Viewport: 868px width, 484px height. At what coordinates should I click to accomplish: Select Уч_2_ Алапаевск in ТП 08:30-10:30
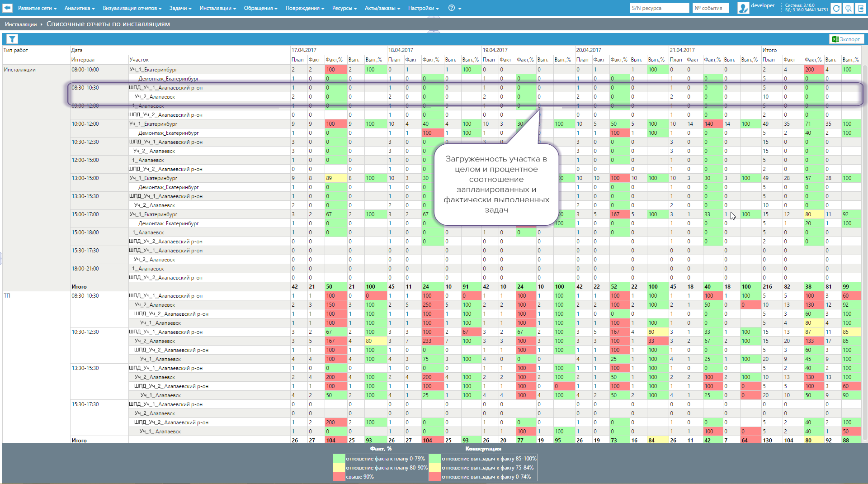tap(154, 305)
